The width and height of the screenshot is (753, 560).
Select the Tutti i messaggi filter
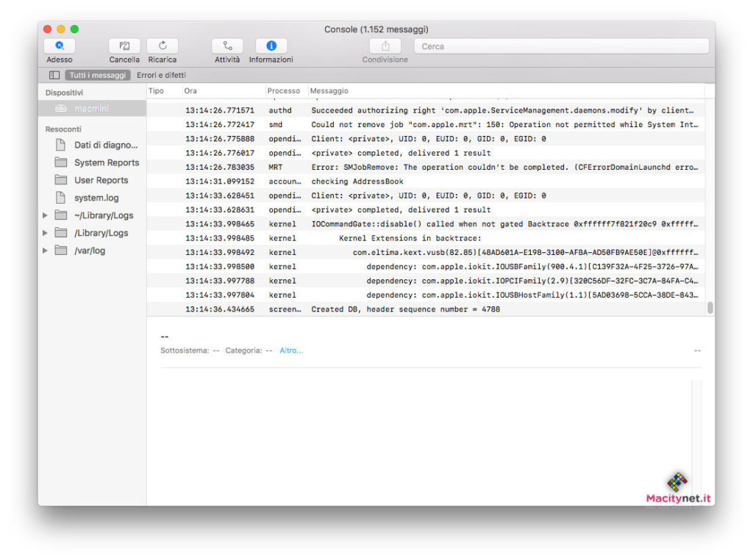99,75
